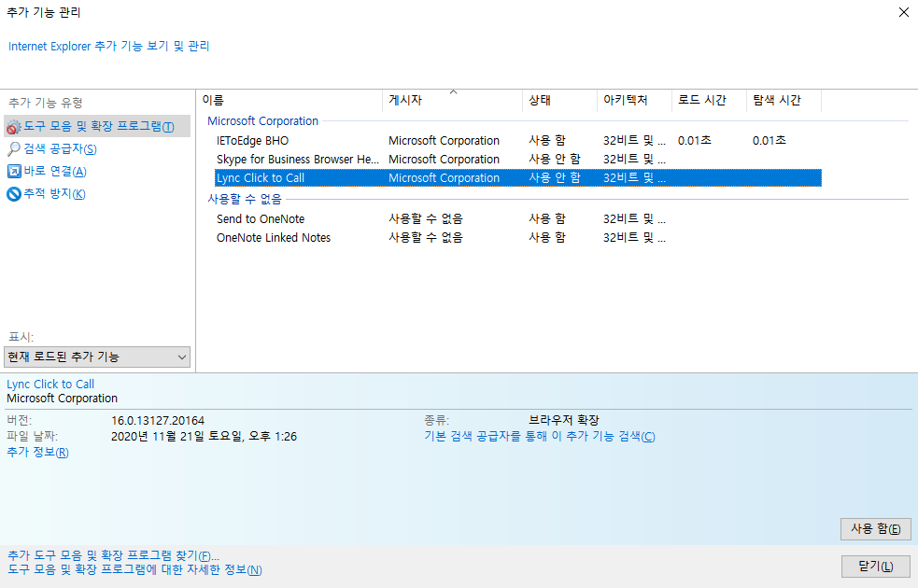The width and height of the screenshot is (918, 588).
Task: Select 검색 공급자 add-on type
Action: coord(60,148)
